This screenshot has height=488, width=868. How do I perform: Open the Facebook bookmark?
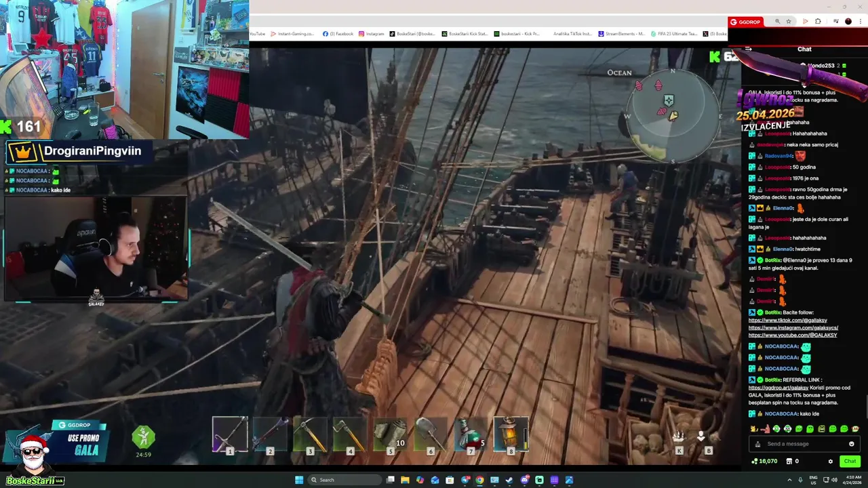tap(338, 34)
